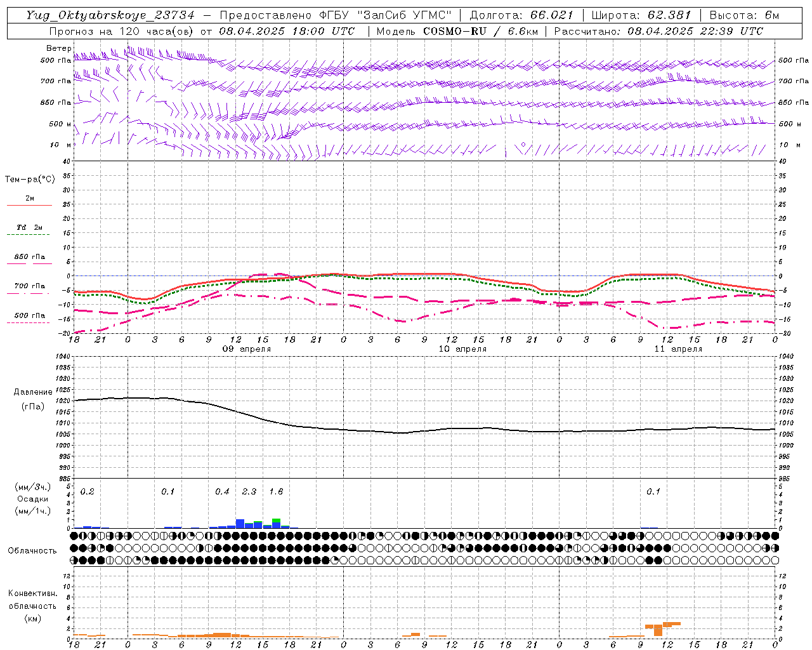
Task: Select the 2.3 three-hour precipitation value
Action: [x=249, y=491]
